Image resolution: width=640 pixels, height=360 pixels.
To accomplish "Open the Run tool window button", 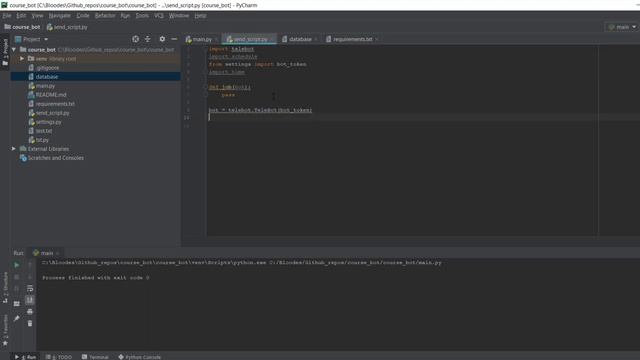I will [x=25, y=357].
